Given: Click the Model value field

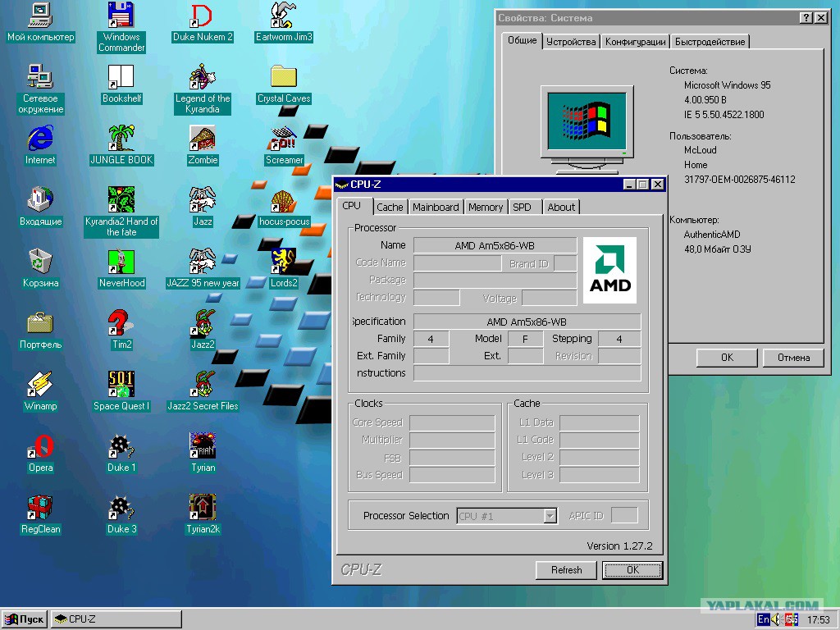Looking at the screenshot, I should point(525,339).
